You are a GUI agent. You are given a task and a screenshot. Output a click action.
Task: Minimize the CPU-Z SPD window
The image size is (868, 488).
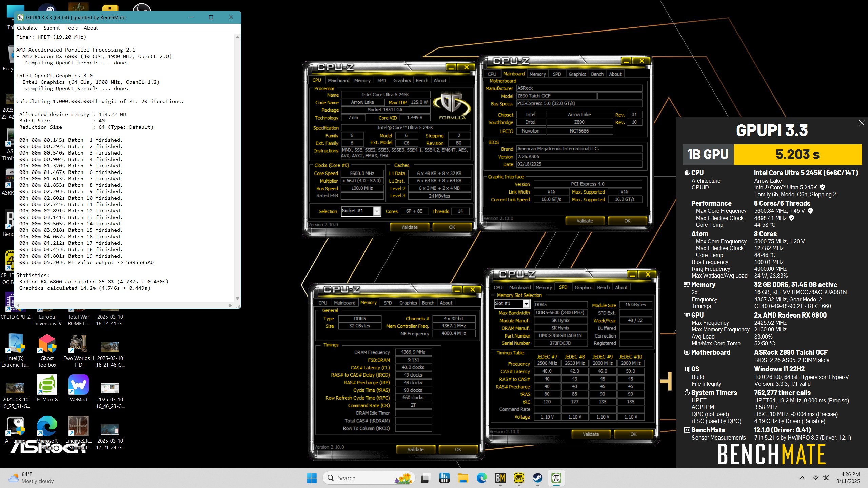[x=632, y=274]
